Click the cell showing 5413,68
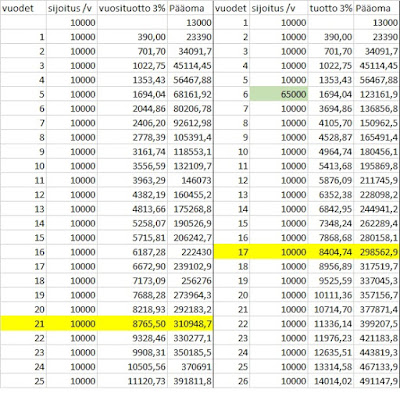The height and width of the screenshot is (393, 400). (x=331, y=166)
